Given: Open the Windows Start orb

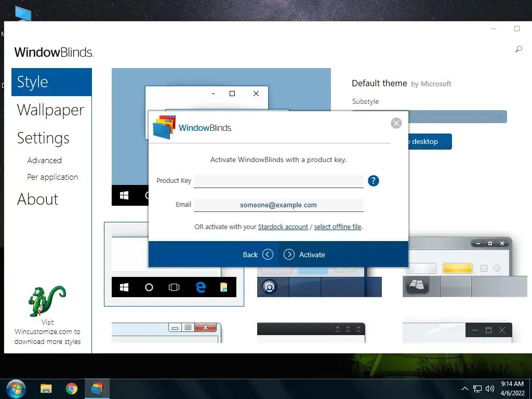Looking at the screenshot, I should click(x=16, y=389).
